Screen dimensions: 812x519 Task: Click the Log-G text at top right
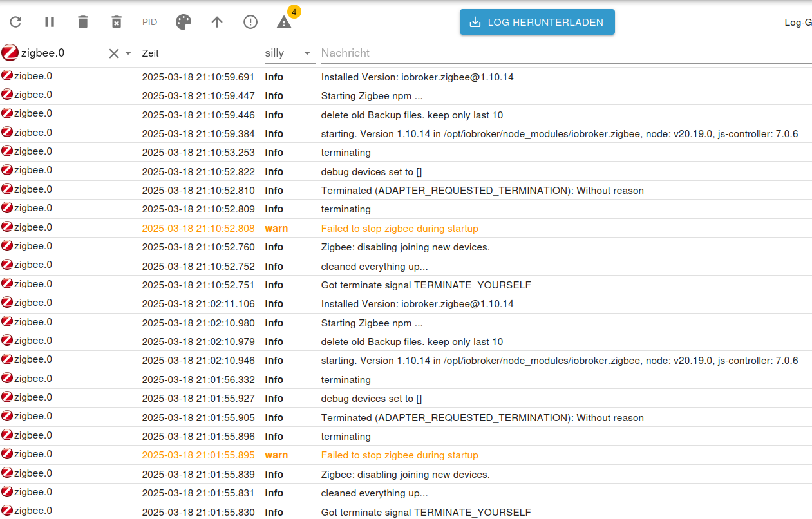tap(798, 22)
